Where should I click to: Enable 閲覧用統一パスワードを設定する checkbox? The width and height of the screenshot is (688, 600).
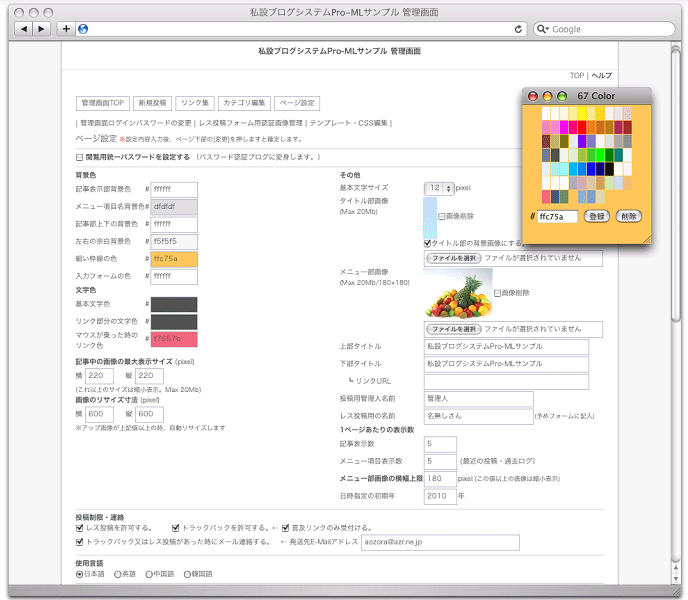80,157
